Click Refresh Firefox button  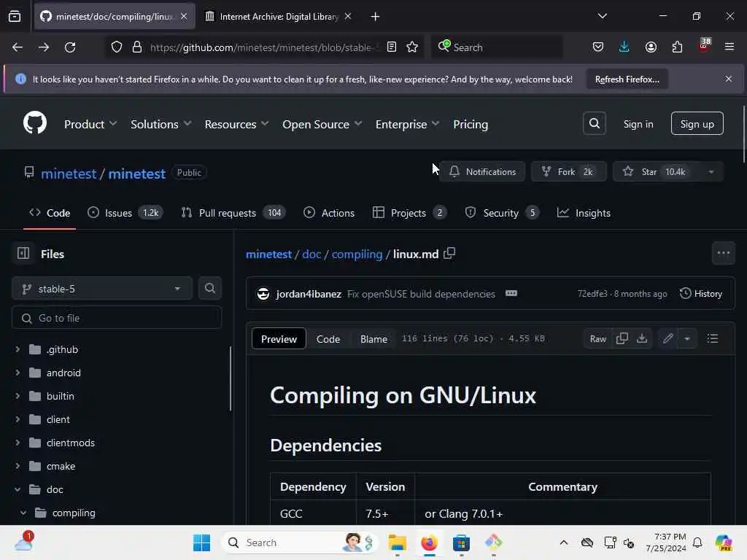tap(627, 79)
